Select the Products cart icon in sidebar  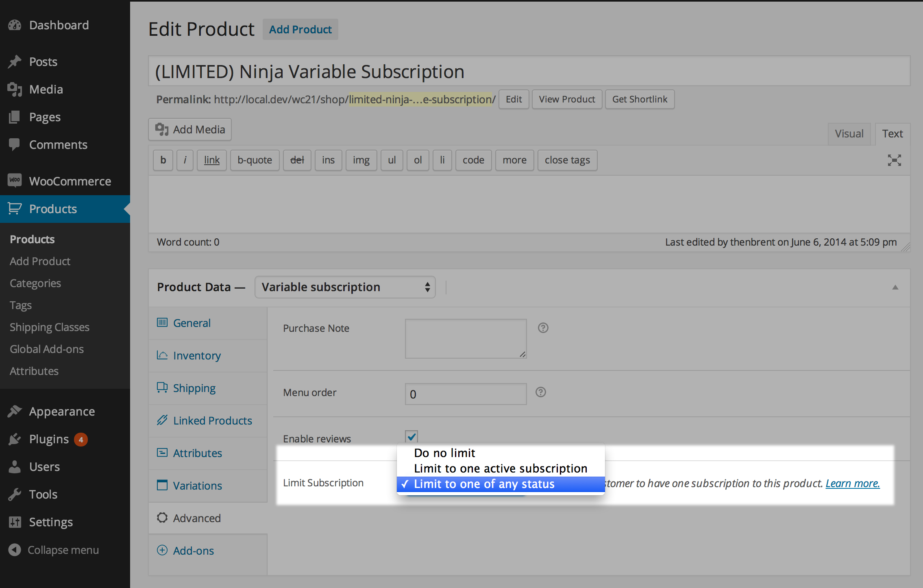pos(14,209)
